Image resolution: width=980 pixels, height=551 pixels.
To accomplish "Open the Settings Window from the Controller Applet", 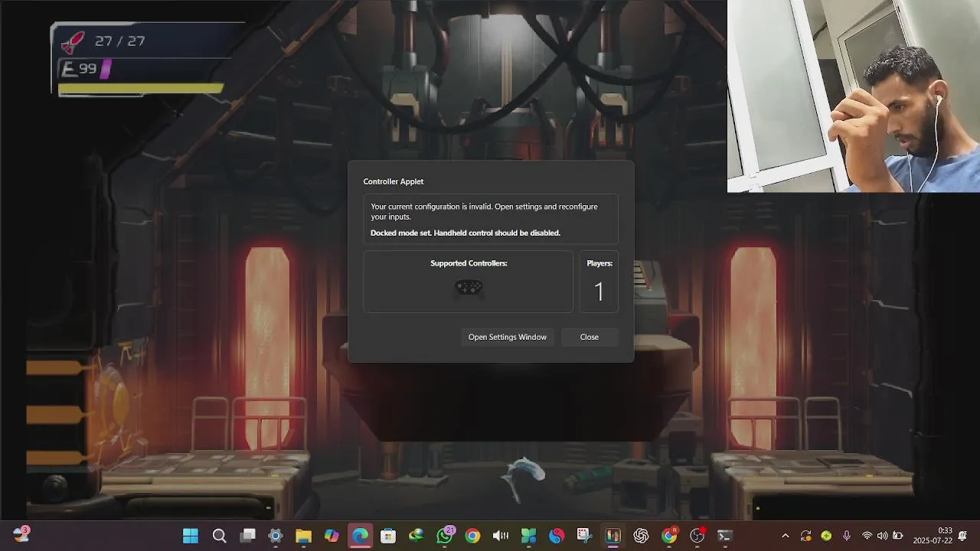I will pos(507,337).
